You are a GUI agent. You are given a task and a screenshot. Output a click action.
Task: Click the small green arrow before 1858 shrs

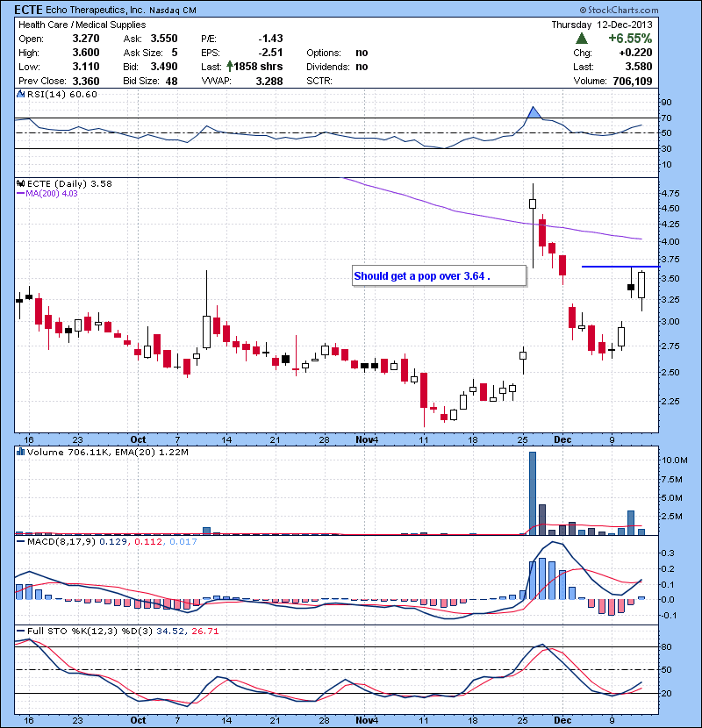230,67
